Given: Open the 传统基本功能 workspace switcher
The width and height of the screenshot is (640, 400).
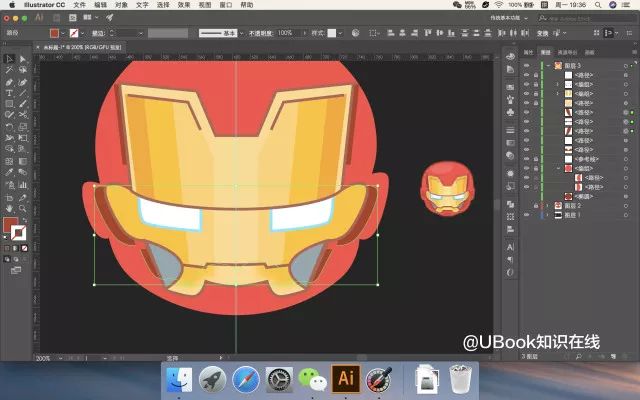Looking at the screenshot, I should click(509, 18).
